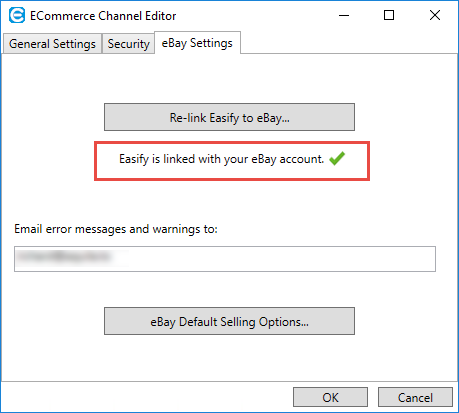Open the Security tab
This screenshot has height=413, width=459.
tap(128, 44)
